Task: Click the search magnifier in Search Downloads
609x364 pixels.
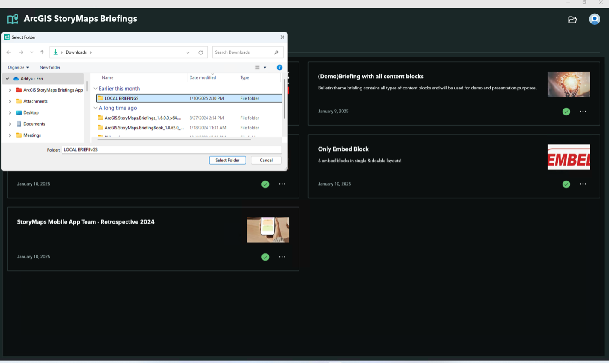Action: click(x=276, y=52)
